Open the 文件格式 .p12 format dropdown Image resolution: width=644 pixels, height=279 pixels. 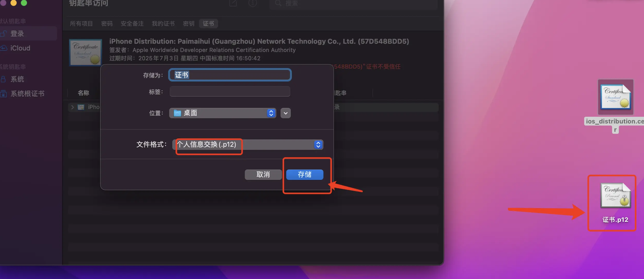(248, 144)
